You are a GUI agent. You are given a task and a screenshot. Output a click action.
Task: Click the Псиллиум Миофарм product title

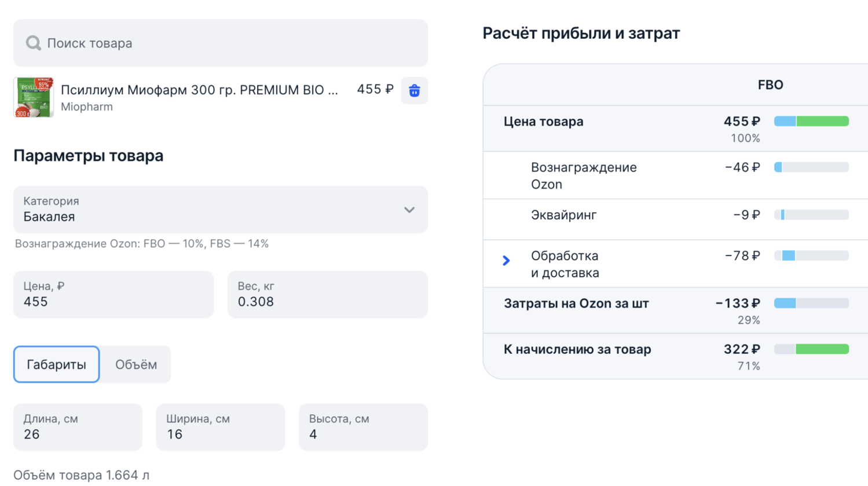click(x=199, y=90)
